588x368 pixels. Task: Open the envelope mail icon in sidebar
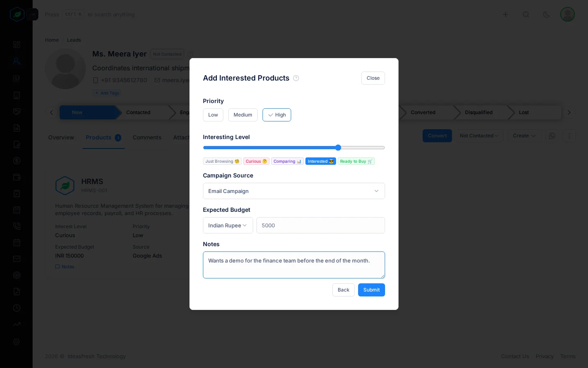click(x=17, y=259)
